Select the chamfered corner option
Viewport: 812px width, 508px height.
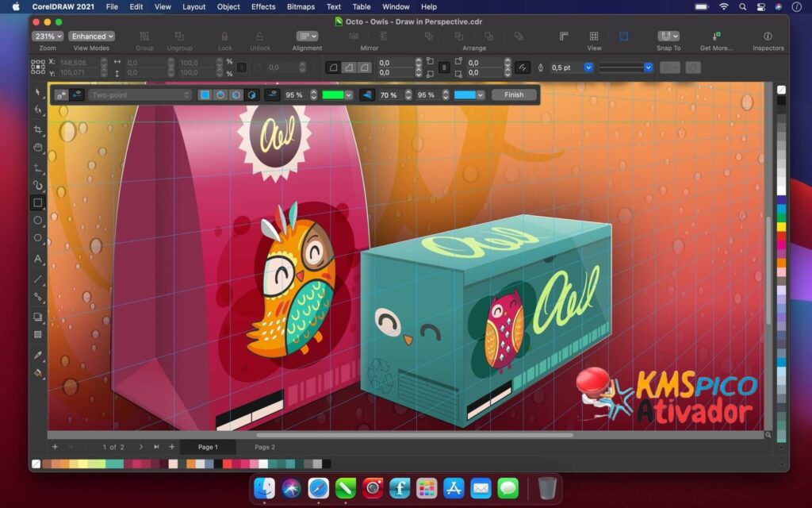pyautogui.click(x=365, y=67)
